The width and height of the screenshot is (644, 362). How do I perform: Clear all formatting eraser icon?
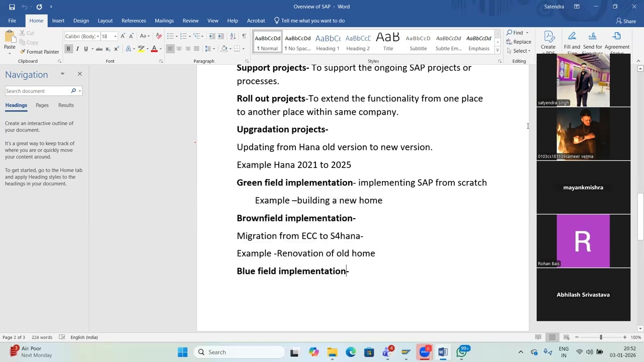click(x=159, y=36)
